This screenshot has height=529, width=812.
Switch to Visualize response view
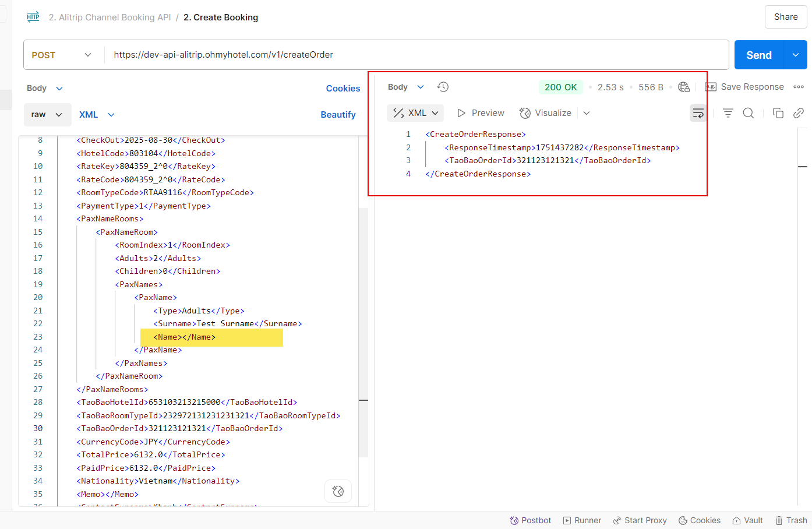pyautogui.click(x=546, y=113)
